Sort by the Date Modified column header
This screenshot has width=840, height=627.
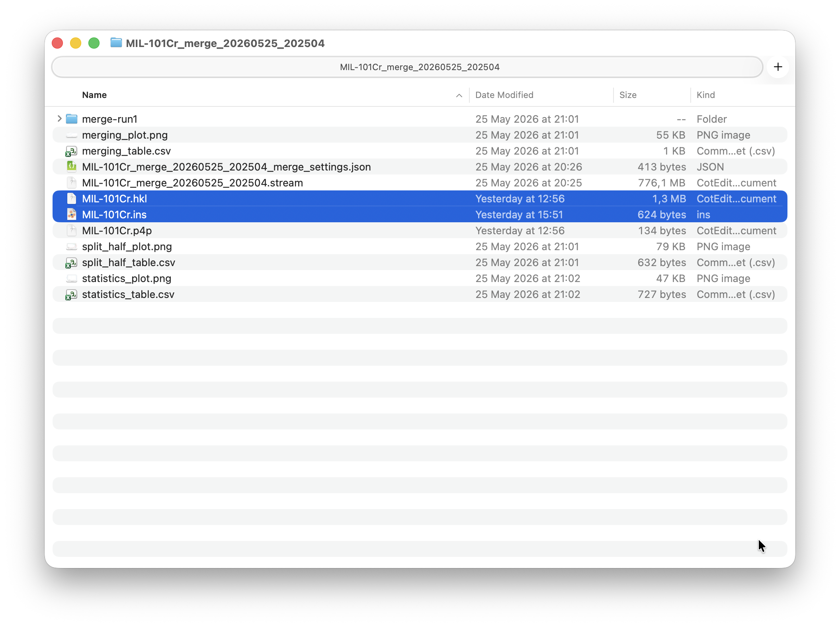pyautogui.click(x=504, y=95)
